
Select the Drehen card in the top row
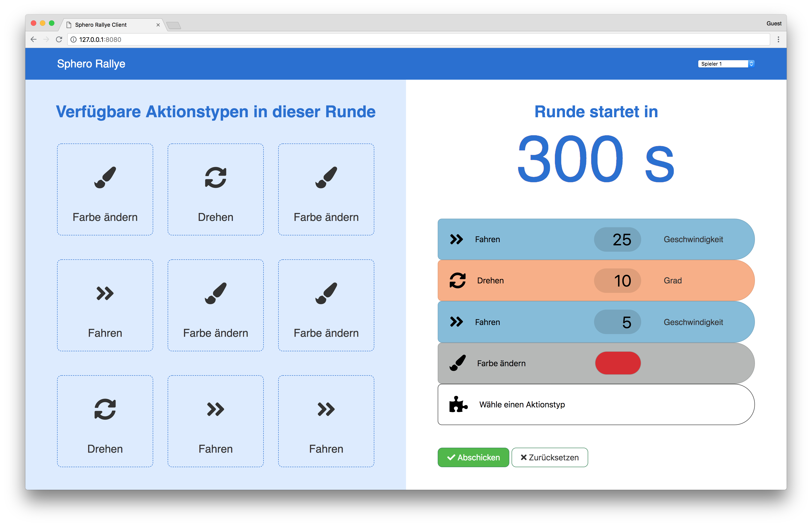[x=215, y=189]
